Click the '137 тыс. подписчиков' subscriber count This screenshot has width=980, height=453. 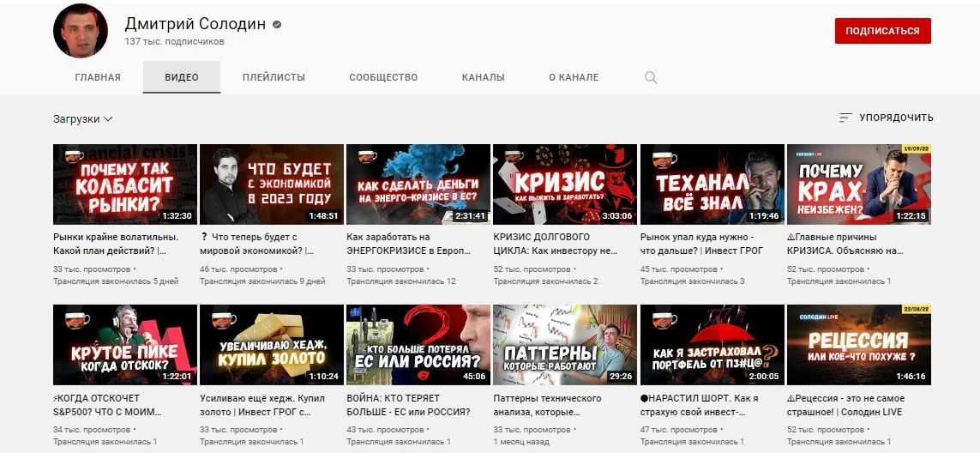point(174,42)
